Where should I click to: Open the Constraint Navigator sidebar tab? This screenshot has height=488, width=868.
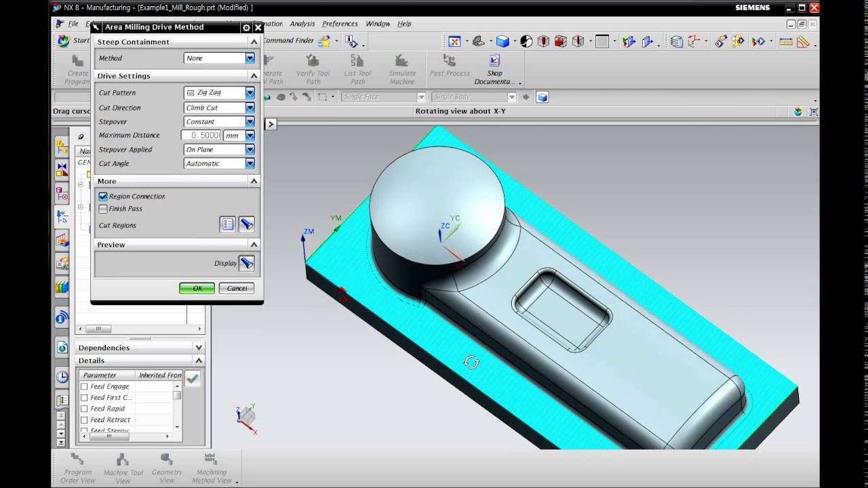coord(62,169)
